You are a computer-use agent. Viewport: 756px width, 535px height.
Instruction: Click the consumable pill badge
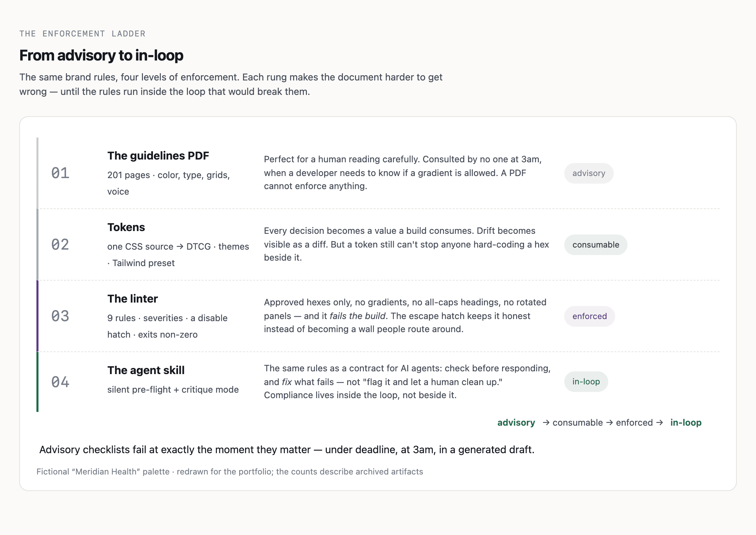point(596,245)
